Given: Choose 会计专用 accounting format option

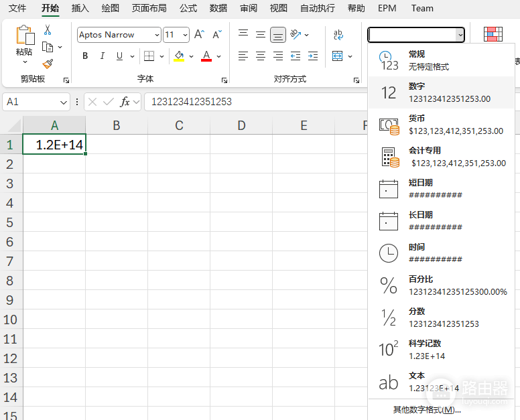Looking at the screenshot, I should (x=441, y=157).
